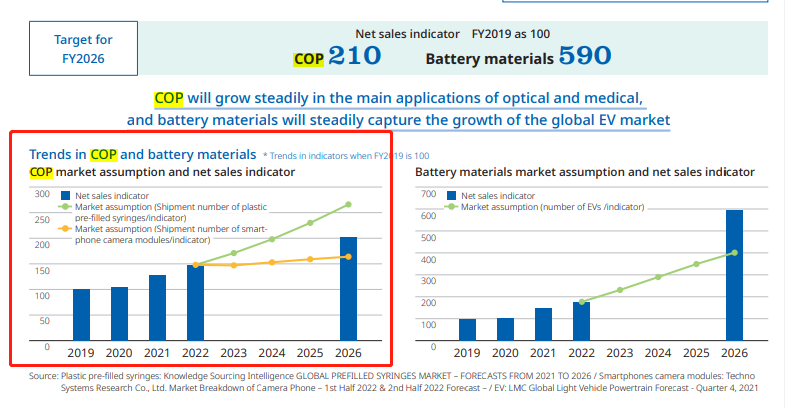The image size is (785, 408).
Task: Click the 2021 bar in the COP chart
Action: tap(157, 308)
